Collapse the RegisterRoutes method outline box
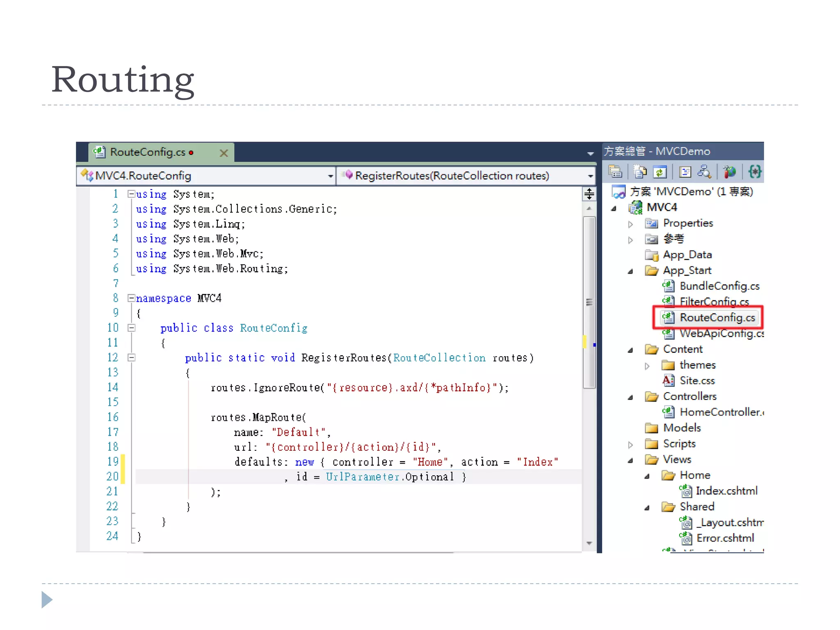 pyautogui.click(x=131, y=358)
